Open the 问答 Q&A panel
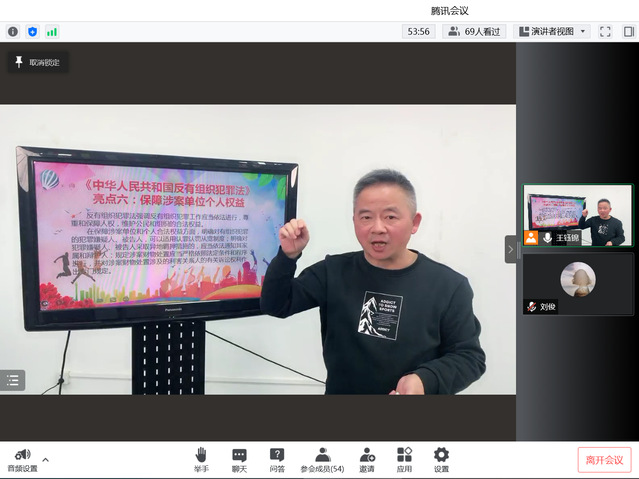Screen dimensions: 639x479 pyautogui.click(x=277, y=460)
